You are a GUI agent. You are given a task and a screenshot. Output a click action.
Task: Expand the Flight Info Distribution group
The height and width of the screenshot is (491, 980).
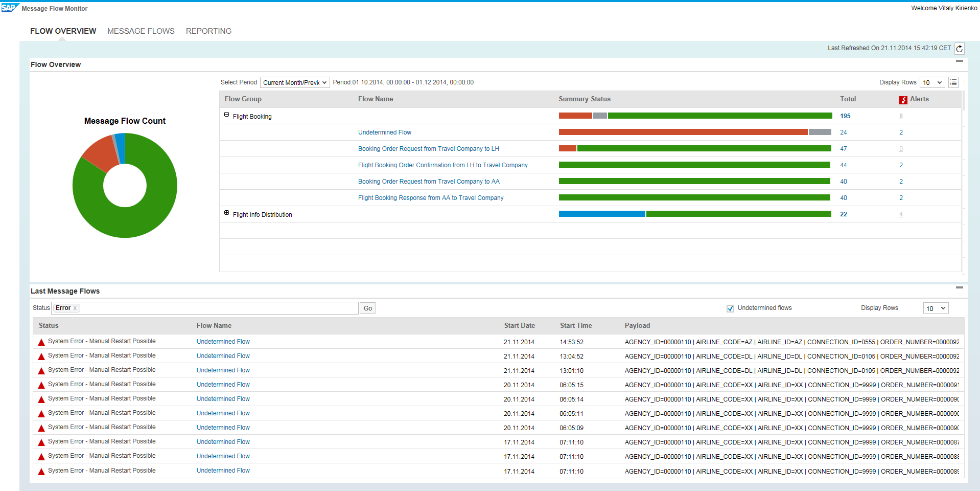(x=226, y=213)
